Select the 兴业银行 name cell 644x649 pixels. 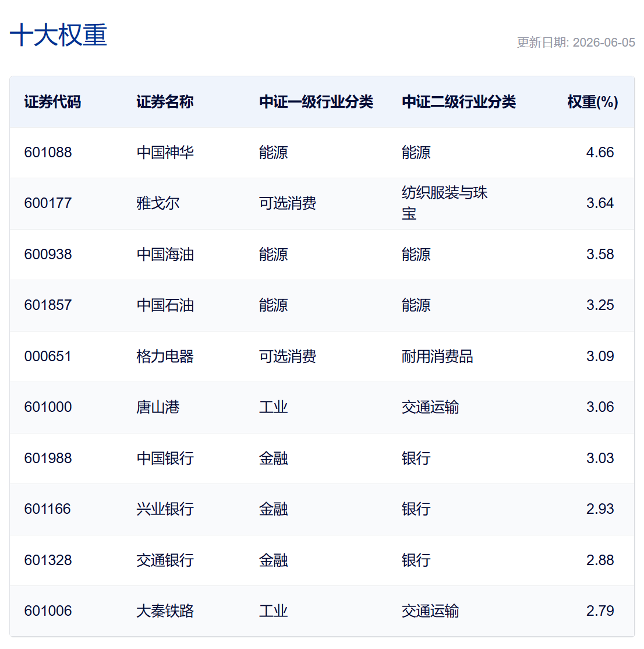(x=165, y=509)
